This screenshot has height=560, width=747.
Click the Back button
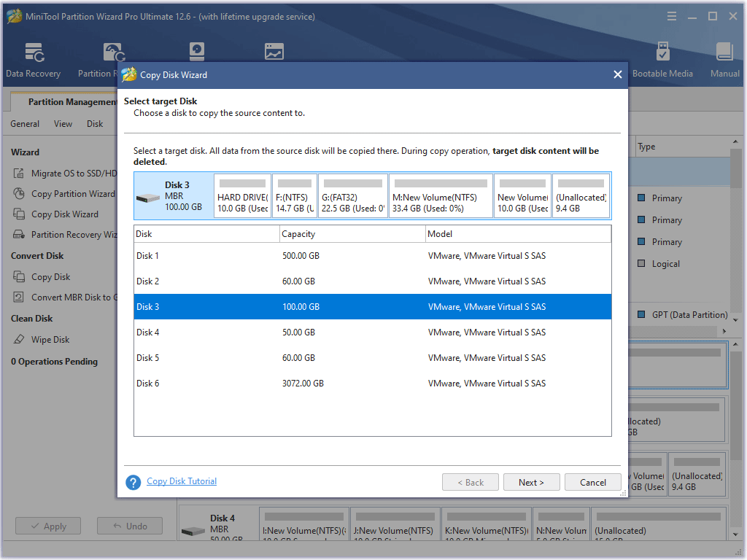click(471, 483)
